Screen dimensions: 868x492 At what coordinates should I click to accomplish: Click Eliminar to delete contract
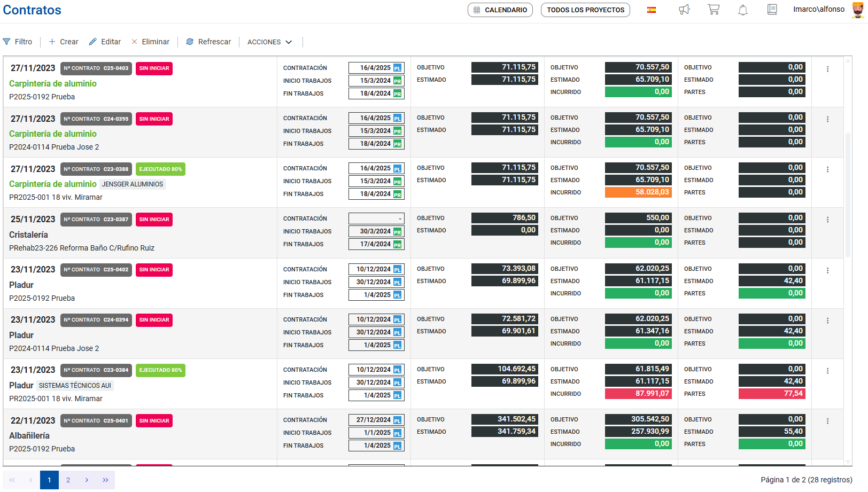pyautogui.click(x=150, y=42)
